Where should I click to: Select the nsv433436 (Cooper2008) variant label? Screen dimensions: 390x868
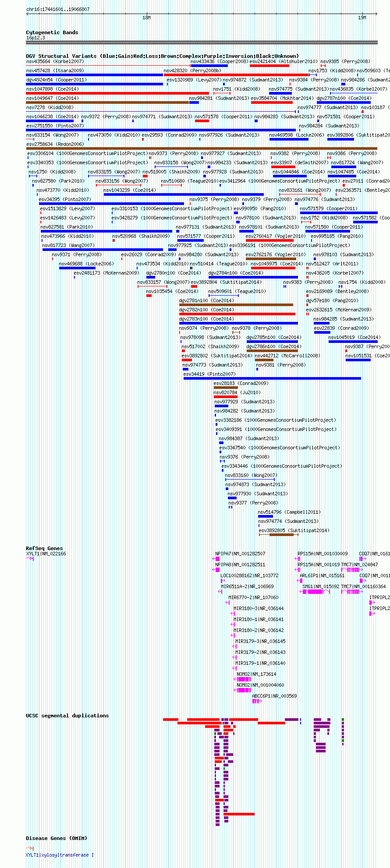pos(220,61)
